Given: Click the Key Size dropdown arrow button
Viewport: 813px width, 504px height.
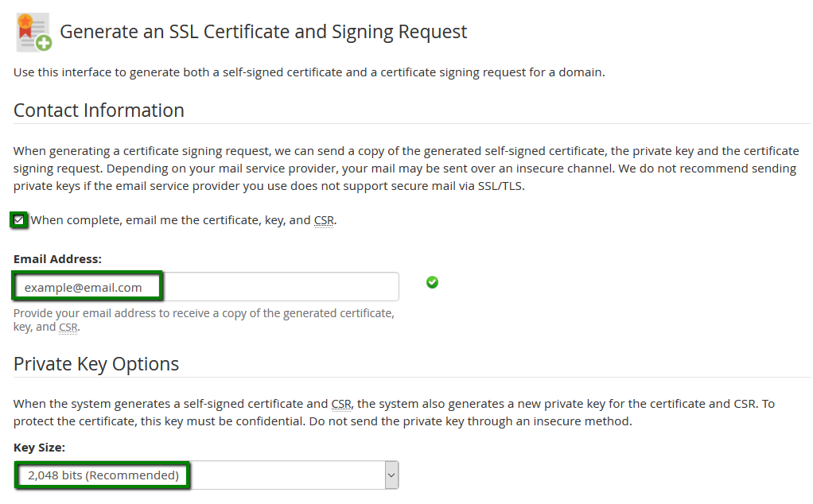Looking at the screenshot, I should click(x=391, y=475).
